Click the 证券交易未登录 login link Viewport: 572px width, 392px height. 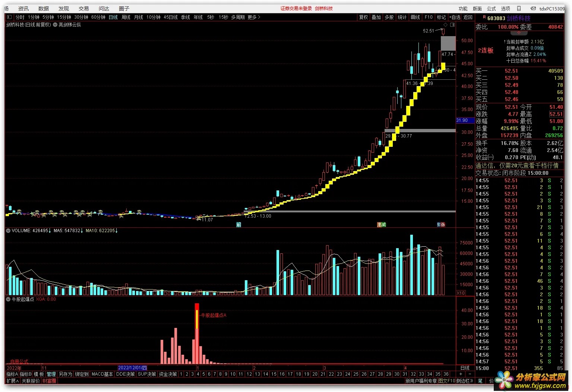[296, 9]
